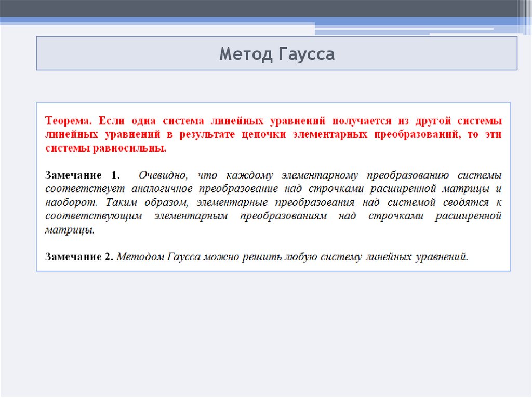The image size is (532, 398).
Task: Select the red word "Теорема."
Action: (68, 120)
